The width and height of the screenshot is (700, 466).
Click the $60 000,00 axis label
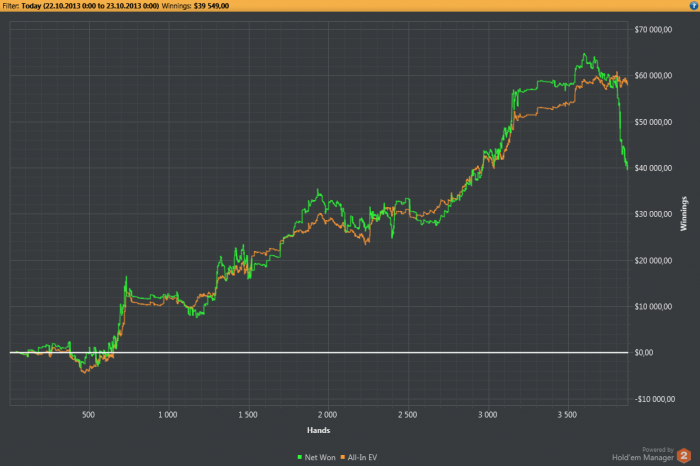(653, 75)
